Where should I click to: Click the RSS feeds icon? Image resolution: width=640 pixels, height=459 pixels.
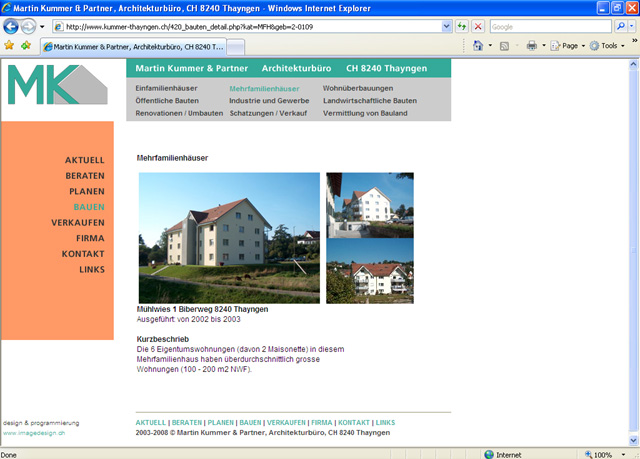[505, 46]
